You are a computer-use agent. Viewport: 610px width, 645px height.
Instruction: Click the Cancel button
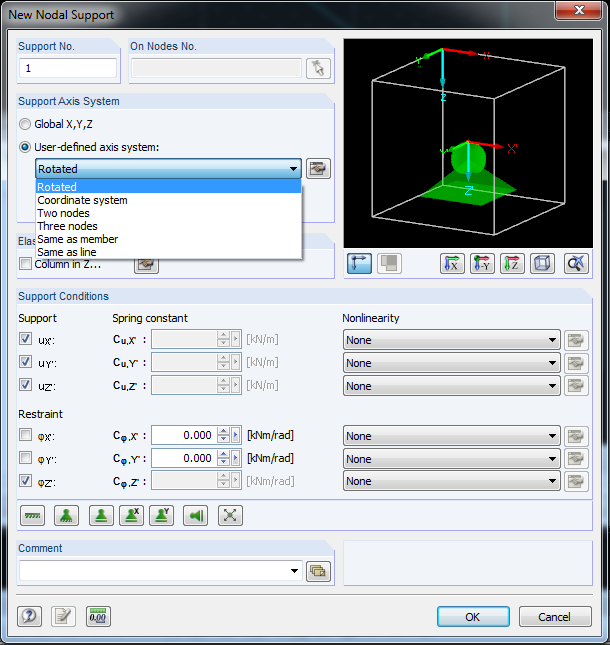[x=554, y=617]
